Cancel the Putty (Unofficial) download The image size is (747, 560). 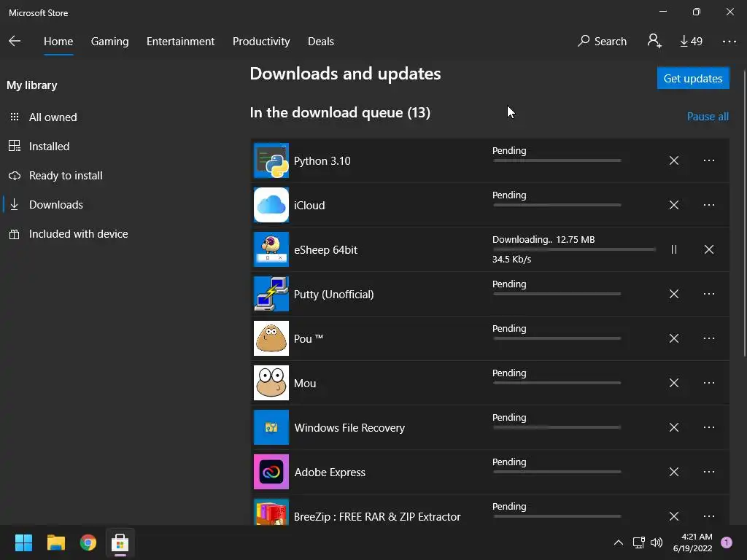pyautogui.click(x=673, y=294)
